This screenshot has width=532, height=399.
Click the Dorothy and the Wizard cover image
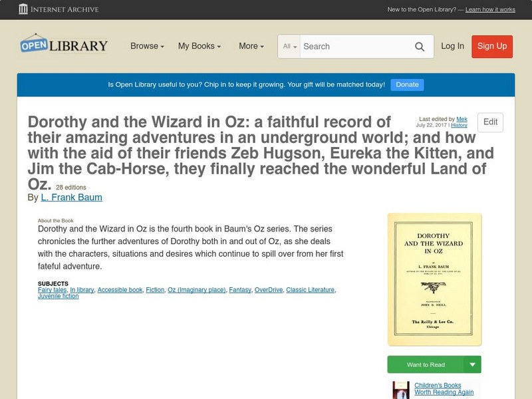point(434,279)
